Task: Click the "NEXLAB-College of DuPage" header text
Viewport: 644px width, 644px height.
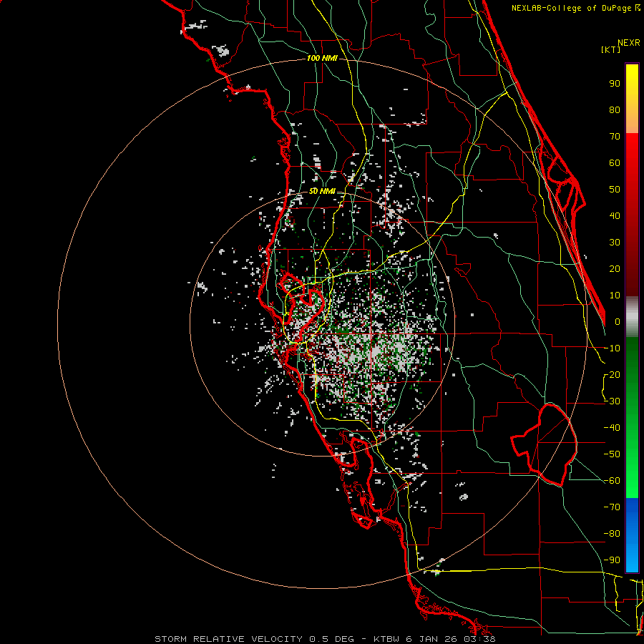Action: click(x=571, y=8)
